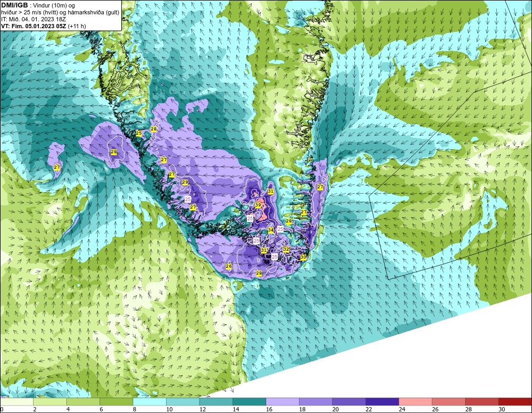Image resolution: width=532 pixels, height=413 pixels.
Task: Click the legend scale number 24
Action: 402,409
